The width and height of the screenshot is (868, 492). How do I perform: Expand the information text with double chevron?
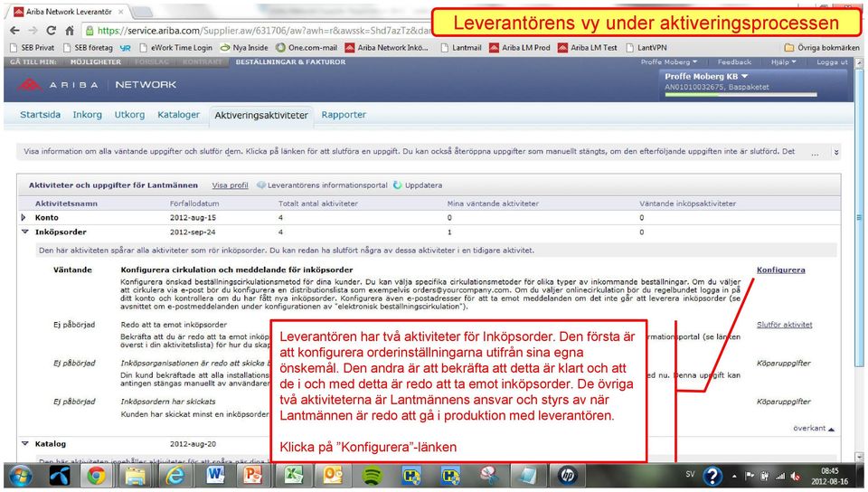coord(835,152)
